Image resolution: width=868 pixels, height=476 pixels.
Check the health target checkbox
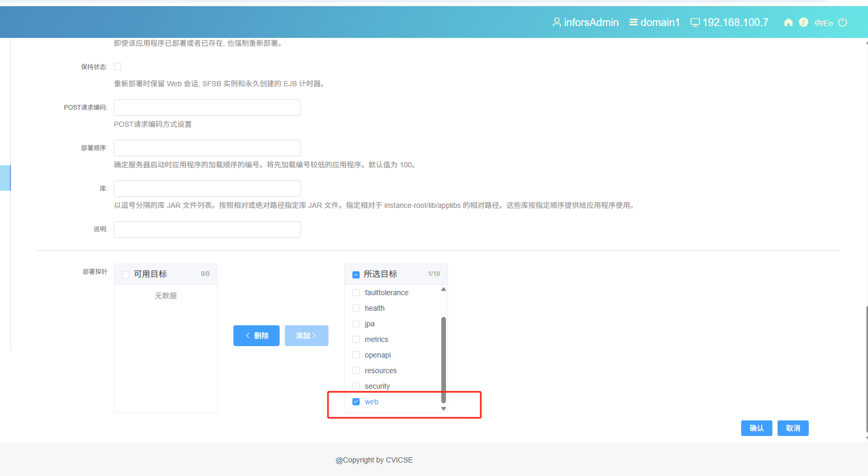coord(356,308)
